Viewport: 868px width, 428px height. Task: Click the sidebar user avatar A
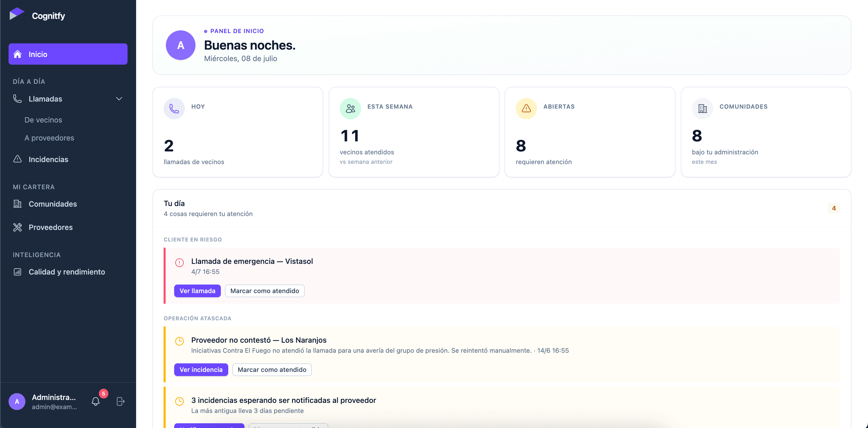click(x=17, y=401)
